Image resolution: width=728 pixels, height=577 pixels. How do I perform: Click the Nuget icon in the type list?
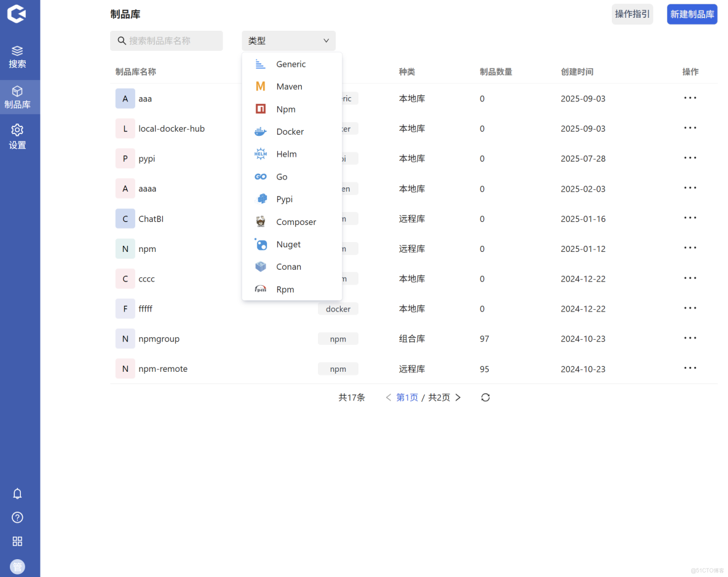pyautogui.click(x=261, y=244)
